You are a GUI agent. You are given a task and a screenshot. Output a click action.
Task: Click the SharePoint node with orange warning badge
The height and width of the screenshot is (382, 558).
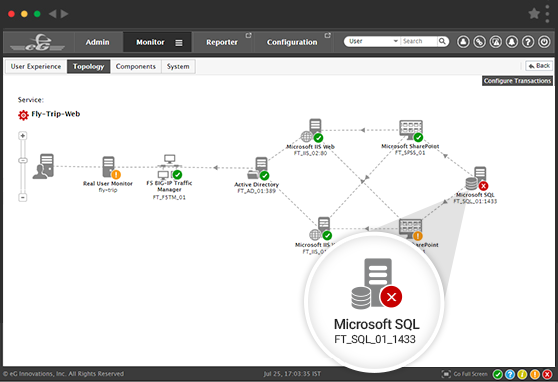412,228
